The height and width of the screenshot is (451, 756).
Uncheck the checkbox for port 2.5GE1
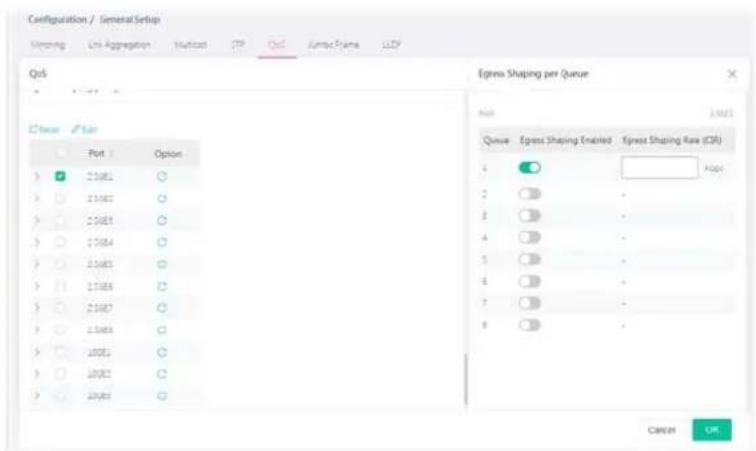tap(60, 176)
